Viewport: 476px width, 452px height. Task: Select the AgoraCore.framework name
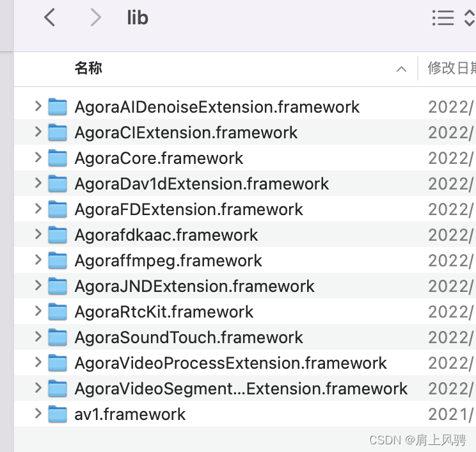click(x=159, y=158)
